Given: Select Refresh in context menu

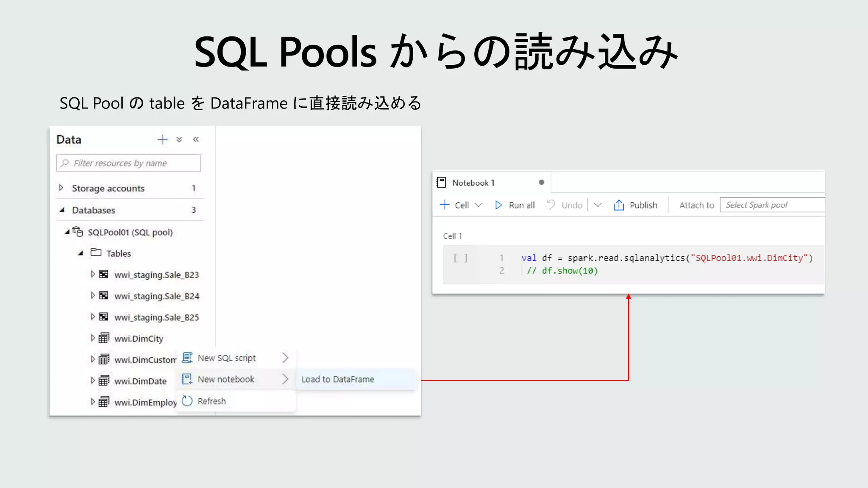Looking at the screenshot, I should (x=236, y=401).
